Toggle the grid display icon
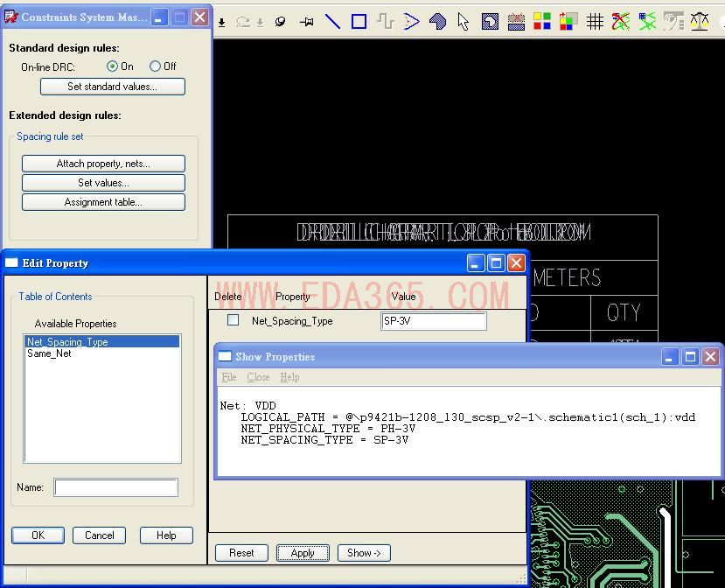The width and height of the screenshot is (725, 588). 595,22
